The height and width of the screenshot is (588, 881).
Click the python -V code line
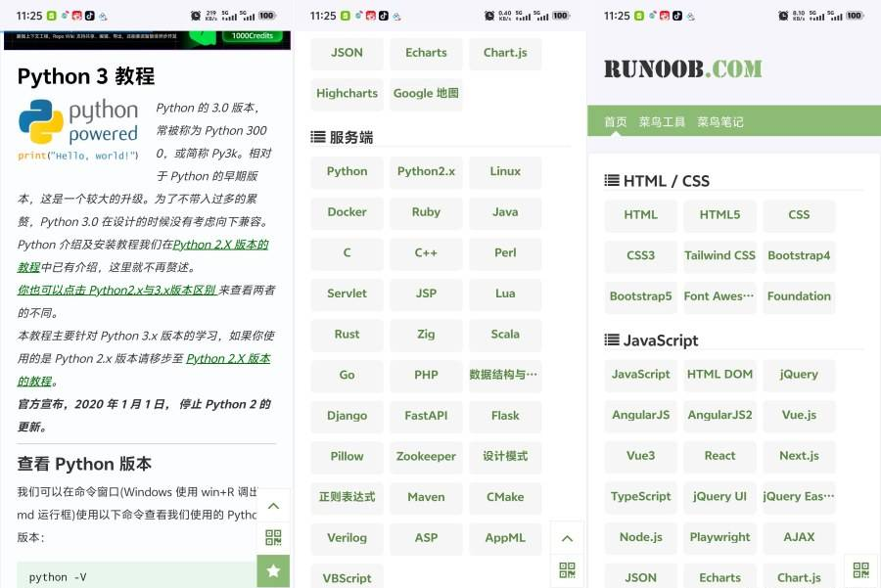point(58,577)
